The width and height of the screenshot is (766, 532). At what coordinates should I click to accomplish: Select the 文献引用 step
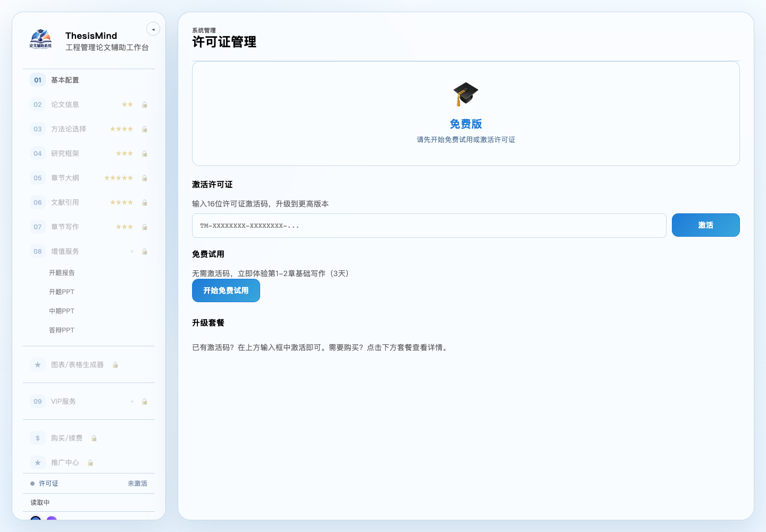tap(89, 203)
